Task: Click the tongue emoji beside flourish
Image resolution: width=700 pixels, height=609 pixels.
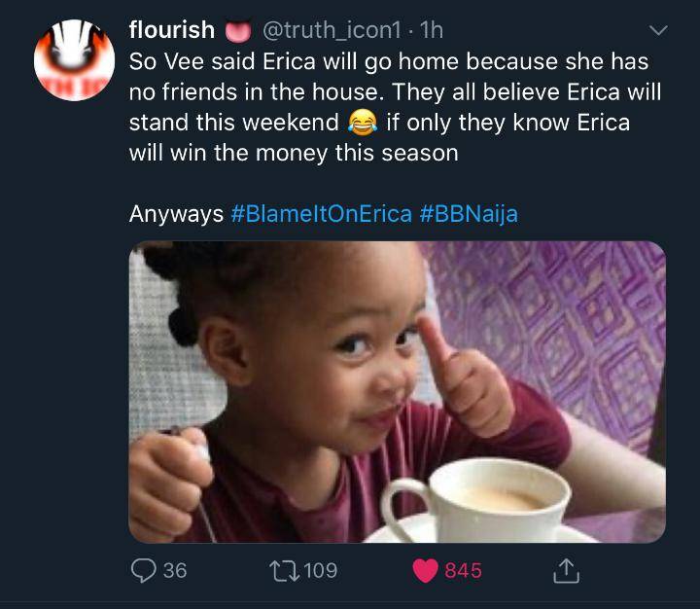Action: tap(235, 31)
